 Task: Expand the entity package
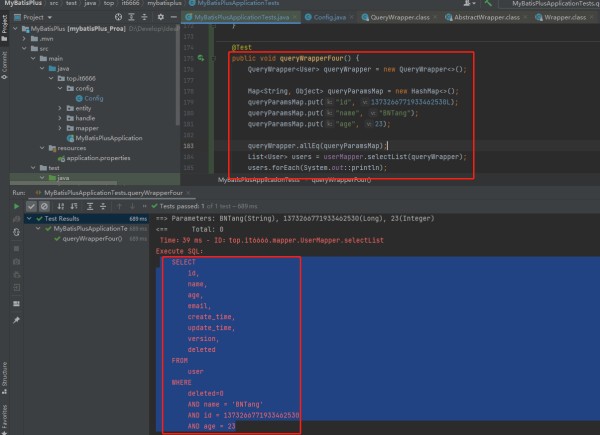coord(60,108)
